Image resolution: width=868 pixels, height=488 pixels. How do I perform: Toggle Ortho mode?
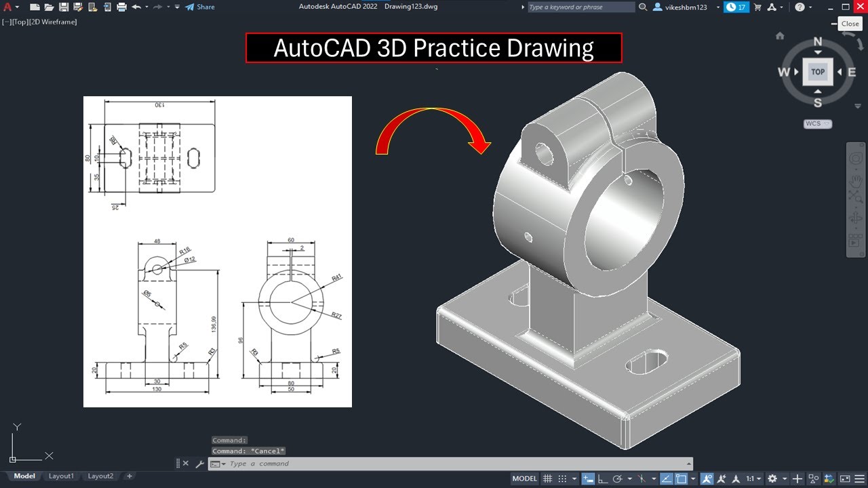[603, 479]
